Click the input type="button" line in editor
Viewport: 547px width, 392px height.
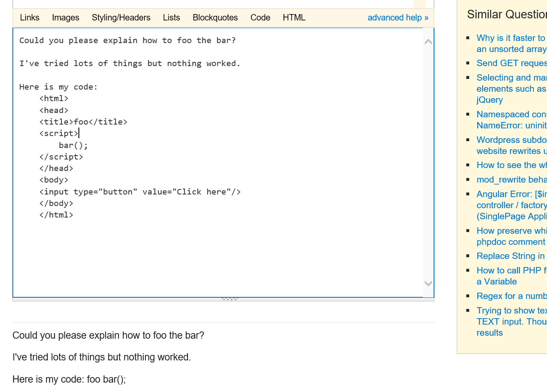click(140, 192)
